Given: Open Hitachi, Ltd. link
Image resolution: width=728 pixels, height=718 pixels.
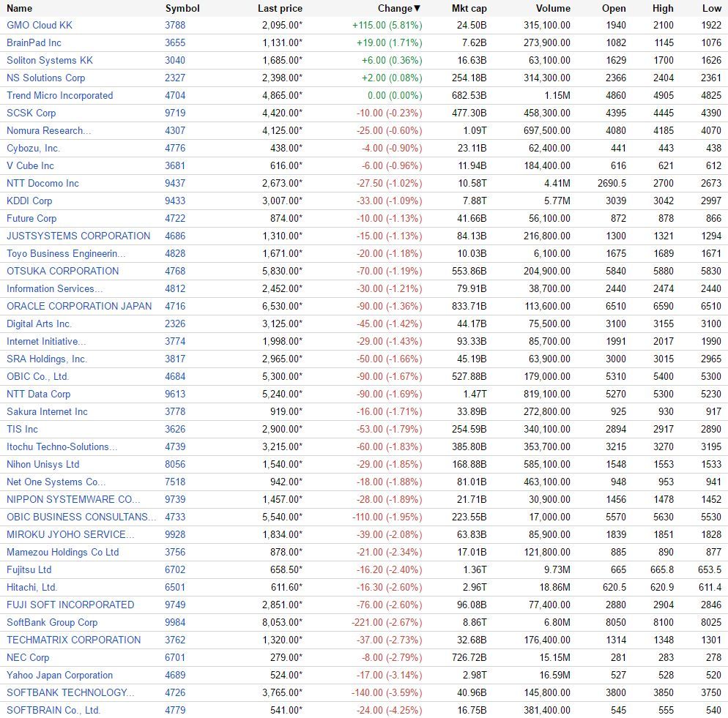Looking at the screenshot, I should tap(32, 588).
